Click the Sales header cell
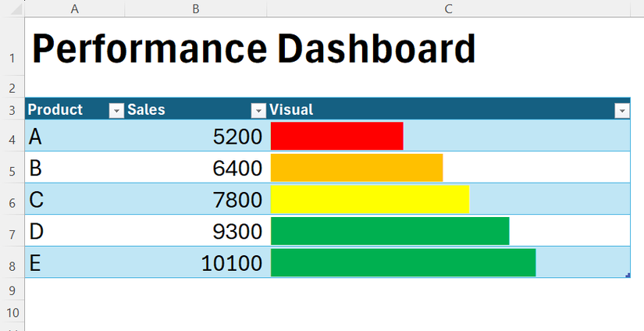The height and width of the screenshot is (331, 644). point(196,109)
